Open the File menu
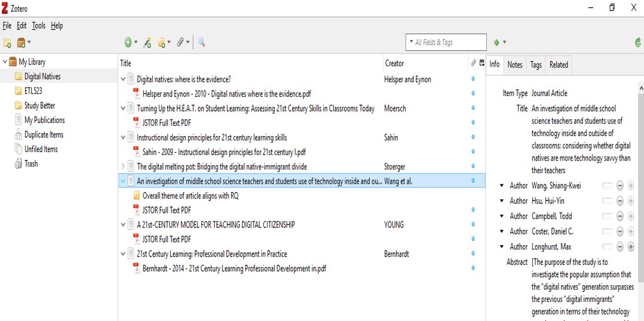The image size is (644, 321). click(x=7, y=26)
